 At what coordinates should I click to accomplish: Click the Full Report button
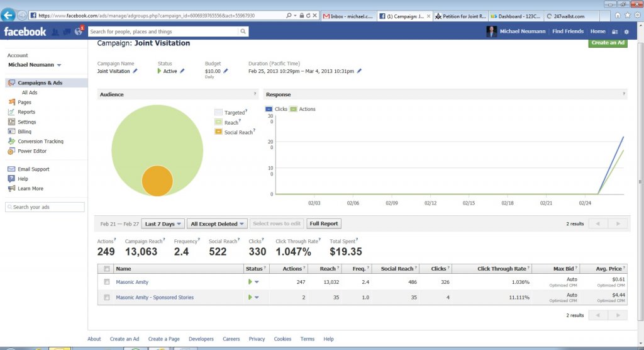324,223
